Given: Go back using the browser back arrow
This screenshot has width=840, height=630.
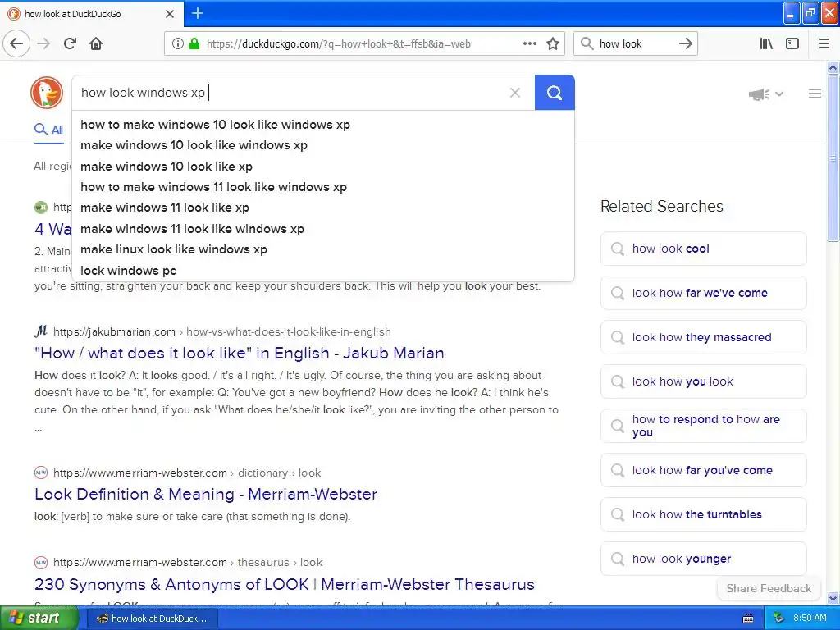Looking at the screenshot, I should pyautogui.click(x=16, y=43).
